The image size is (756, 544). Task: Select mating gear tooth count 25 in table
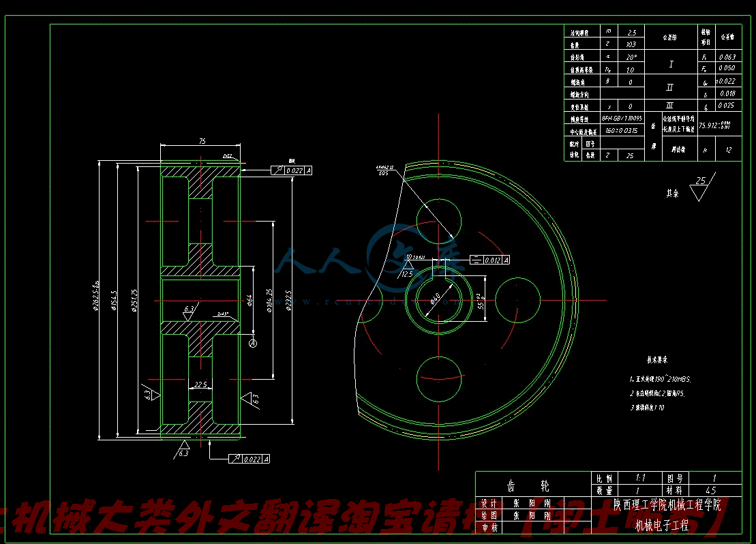pyautogui.click(x=630, y=155)
